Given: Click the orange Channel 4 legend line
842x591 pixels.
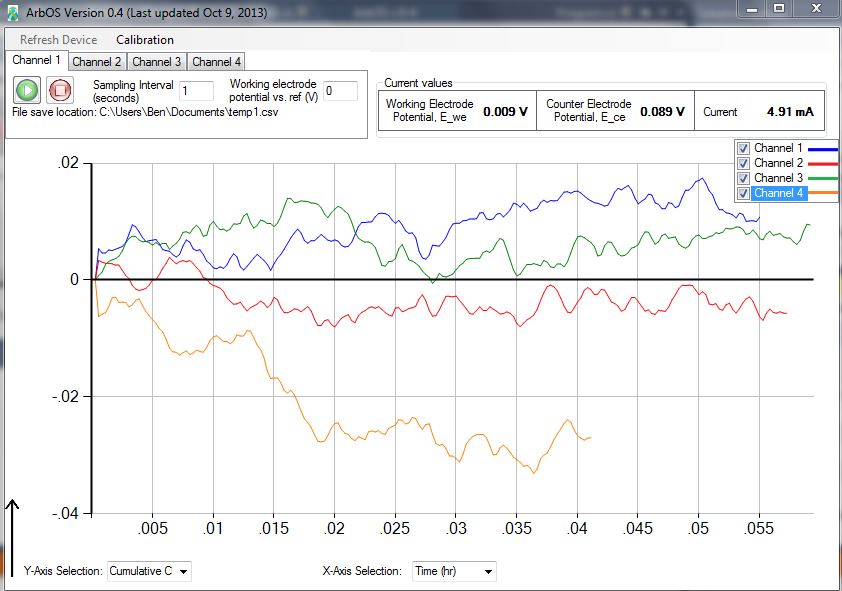Looking at the screenshot, I should [823, 193].
